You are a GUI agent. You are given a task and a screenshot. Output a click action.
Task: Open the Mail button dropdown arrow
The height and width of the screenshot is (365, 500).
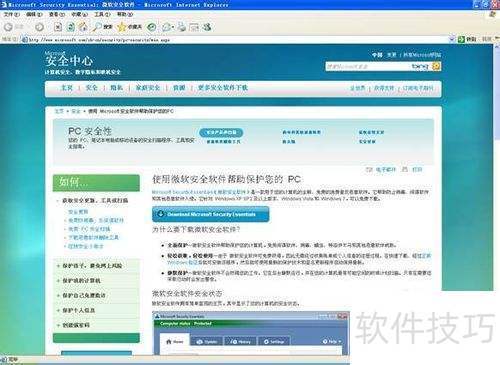pos(173,27)
